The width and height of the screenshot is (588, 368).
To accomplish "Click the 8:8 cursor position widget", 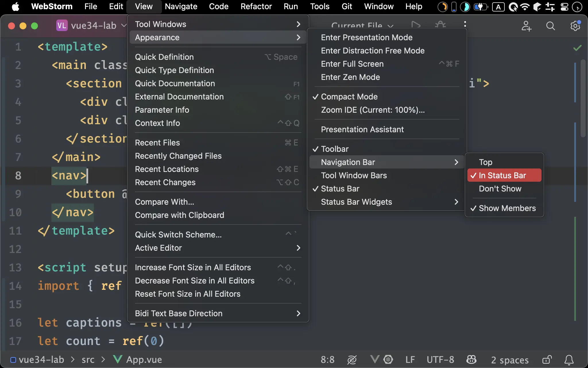I will pyautogui.click(x=328, y=360).
